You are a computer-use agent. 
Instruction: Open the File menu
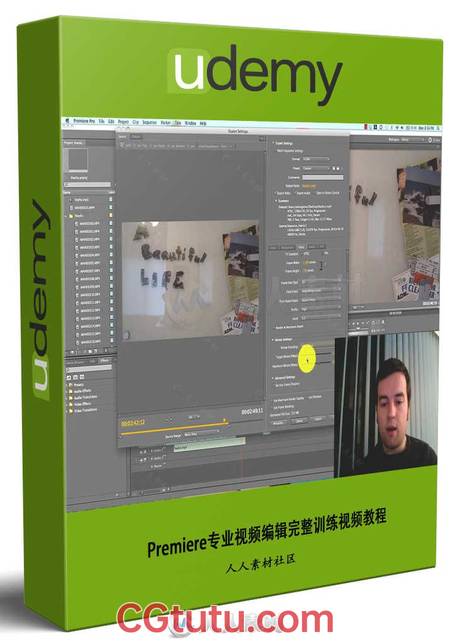[100, 122]
